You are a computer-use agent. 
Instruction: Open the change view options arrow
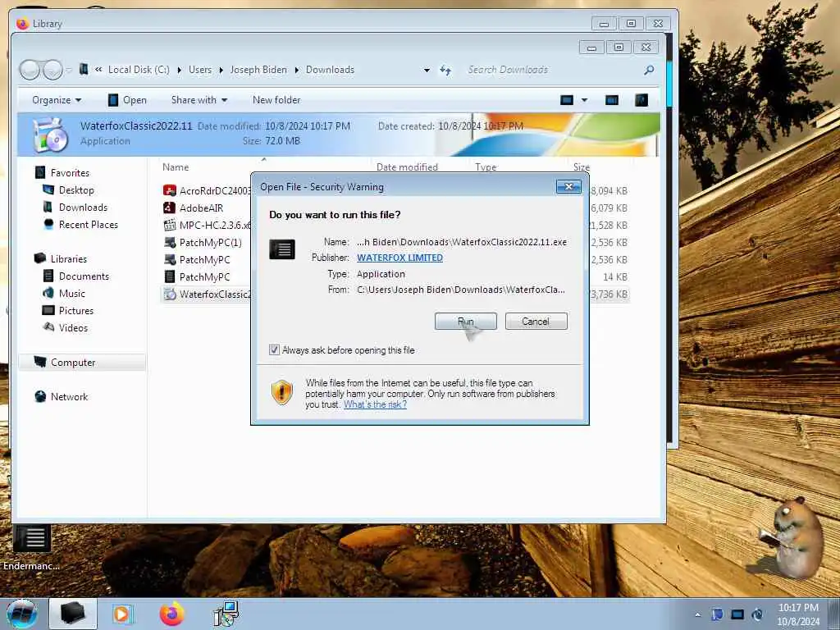pos(584,100)
